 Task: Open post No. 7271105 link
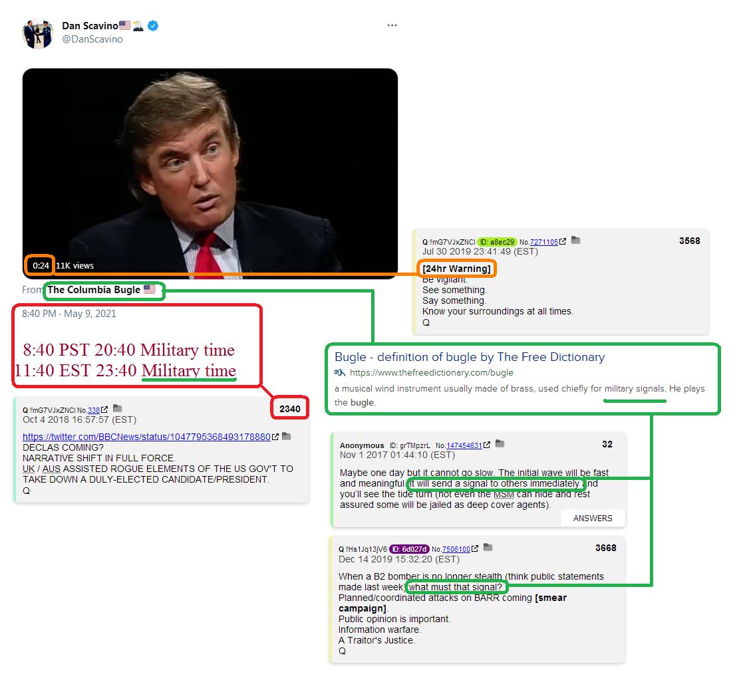point(544,242)
